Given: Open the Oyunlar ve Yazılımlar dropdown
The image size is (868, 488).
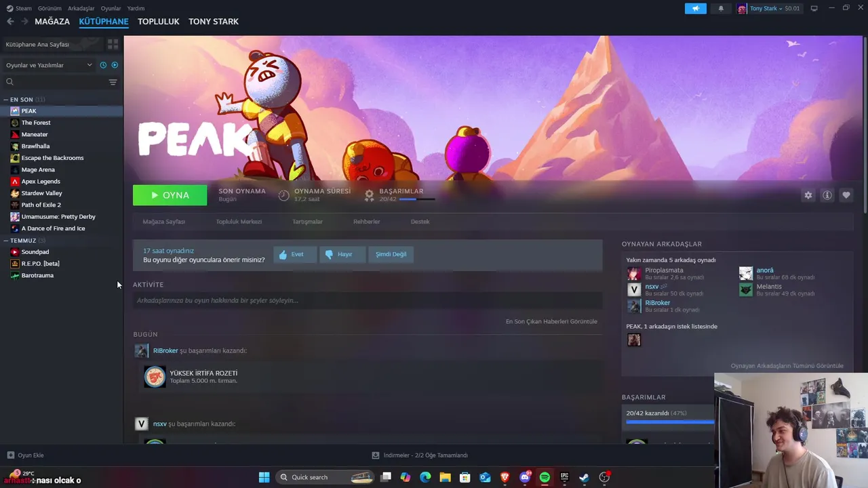Looking at the screenshot, I should (48, 65).
